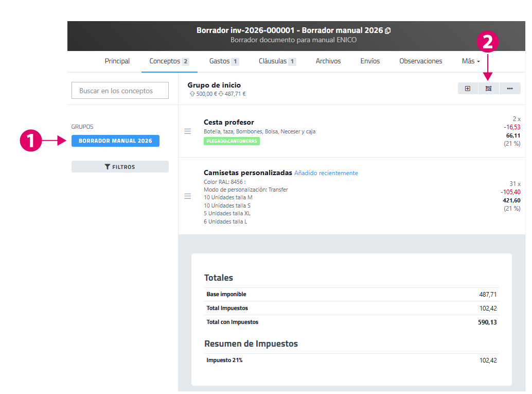This screenshot has width=532, height=394.
Task: Click the up arrow icon beside 500,00 €
Action: (192, 94)
